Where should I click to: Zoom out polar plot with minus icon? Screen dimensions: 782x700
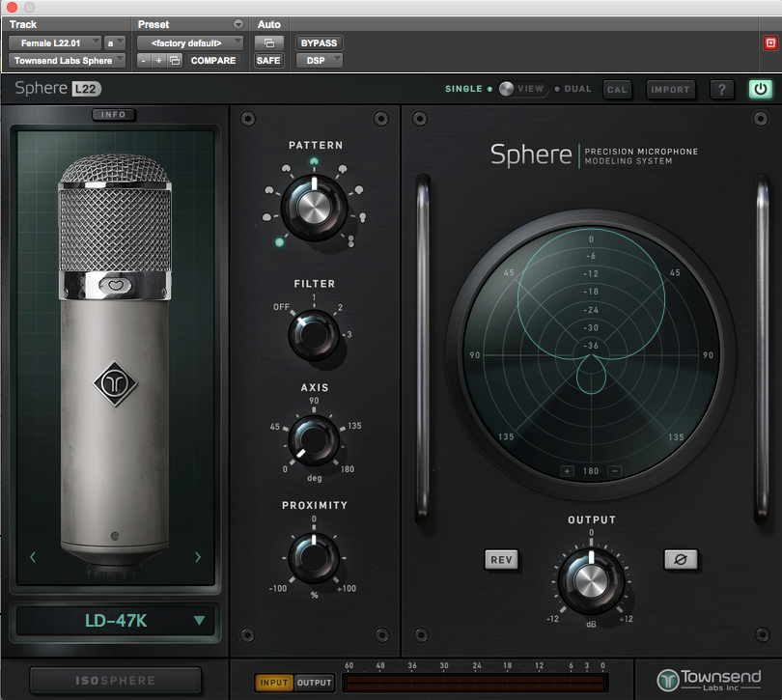pos(615,471)
